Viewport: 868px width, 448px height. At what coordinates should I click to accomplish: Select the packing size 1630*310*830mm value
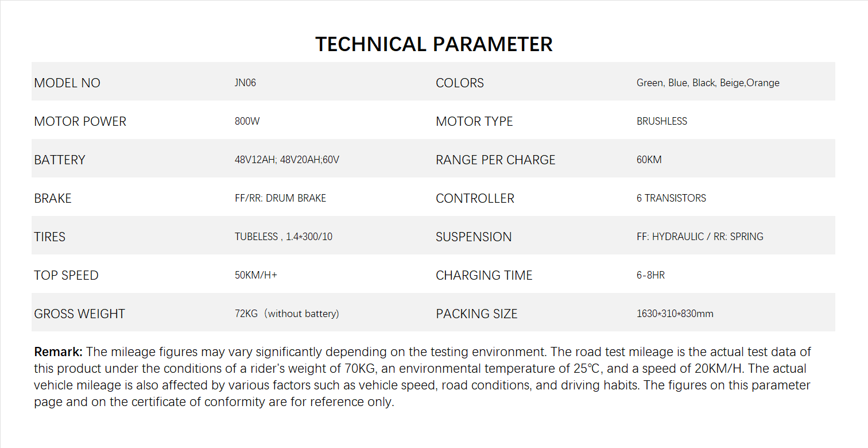tap(675, 314)
